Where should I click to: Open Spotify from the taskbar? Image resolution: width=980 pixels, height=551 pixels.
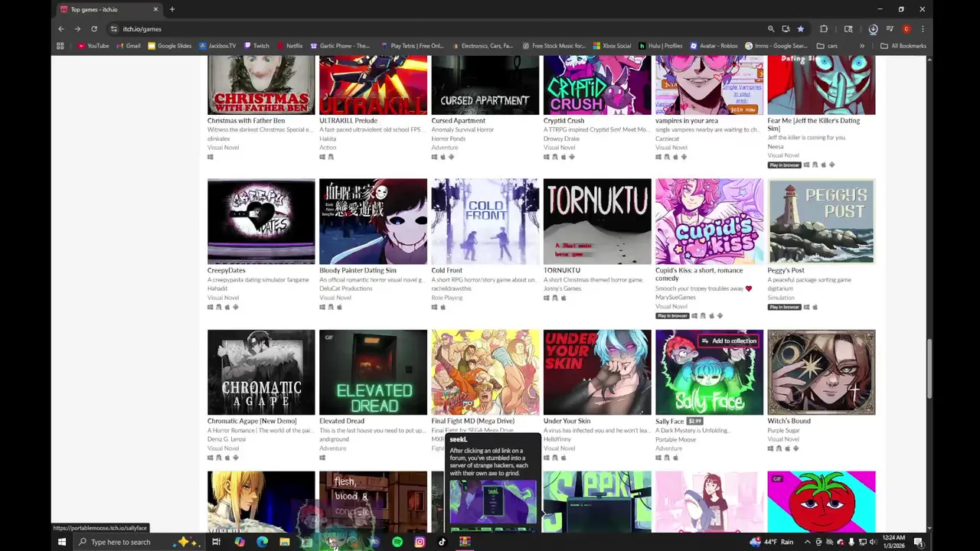397,542
